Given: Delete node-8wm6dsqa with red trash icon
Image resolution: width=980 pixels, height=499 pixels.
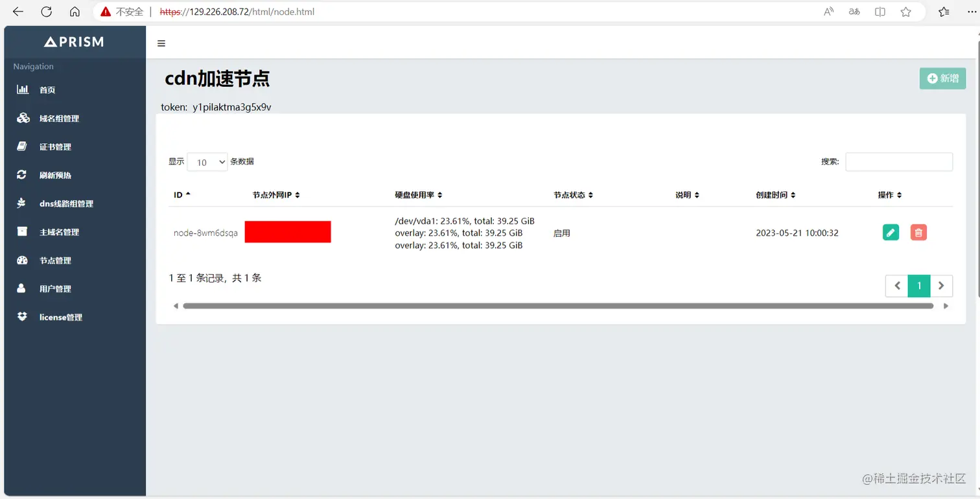Looking at the screenshot, I should tap(918, 232).
